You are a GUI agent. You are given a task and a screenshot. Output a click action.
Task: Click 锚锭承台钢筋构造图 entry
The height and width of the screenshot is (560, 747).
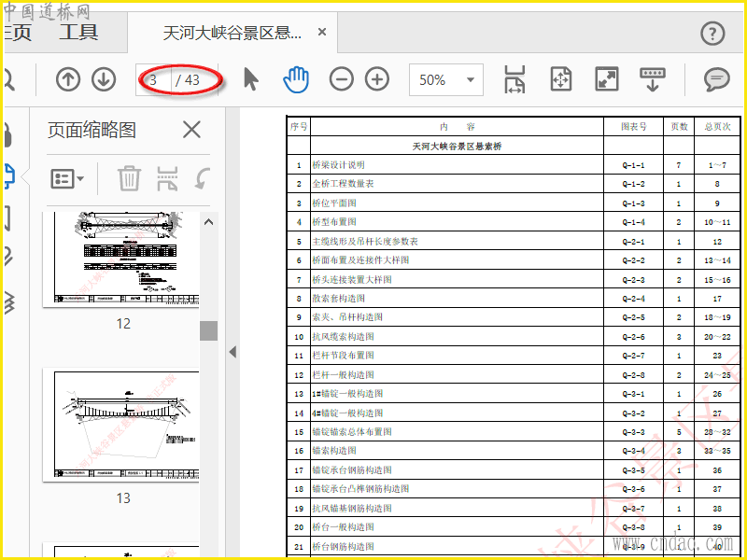tap(352, 470)
